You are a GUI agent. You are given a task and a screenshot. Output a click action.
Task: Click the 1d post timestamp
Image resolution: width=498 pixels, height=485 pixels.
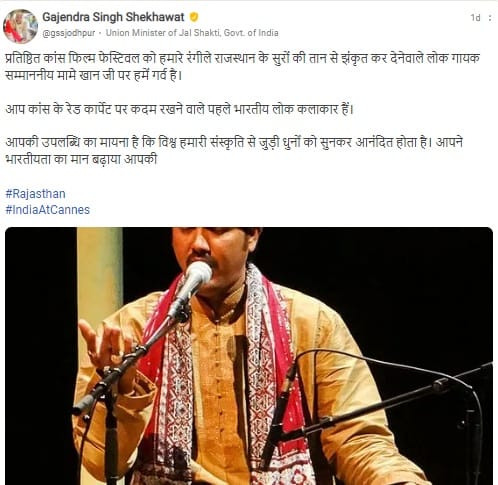[475, 18]
